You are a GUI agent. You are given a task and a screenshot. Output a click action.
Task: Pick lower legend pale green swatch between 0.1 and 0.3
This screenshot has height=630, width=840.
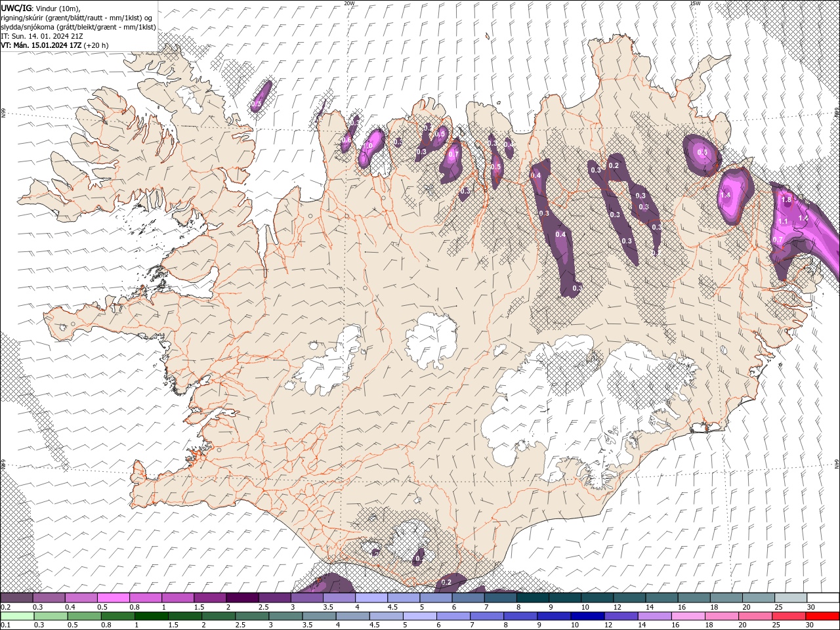point(17,616)
